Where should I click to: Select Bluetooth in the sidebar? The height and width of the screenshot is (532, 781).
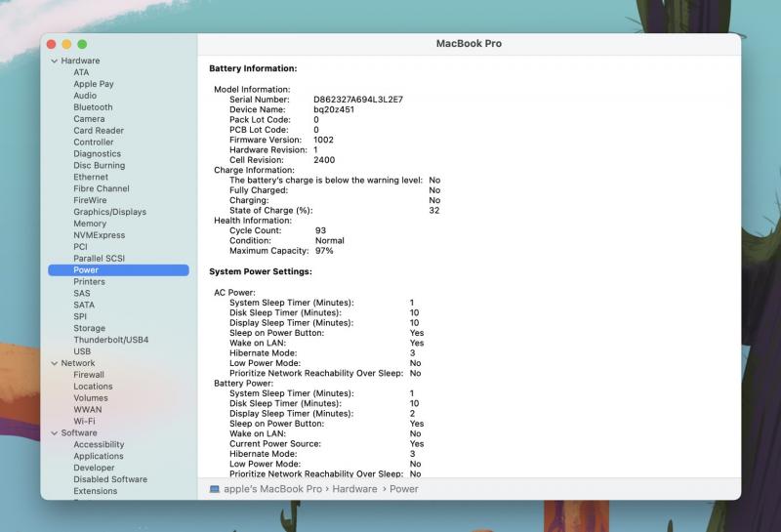pyautogui.click(x=93, y=107)
